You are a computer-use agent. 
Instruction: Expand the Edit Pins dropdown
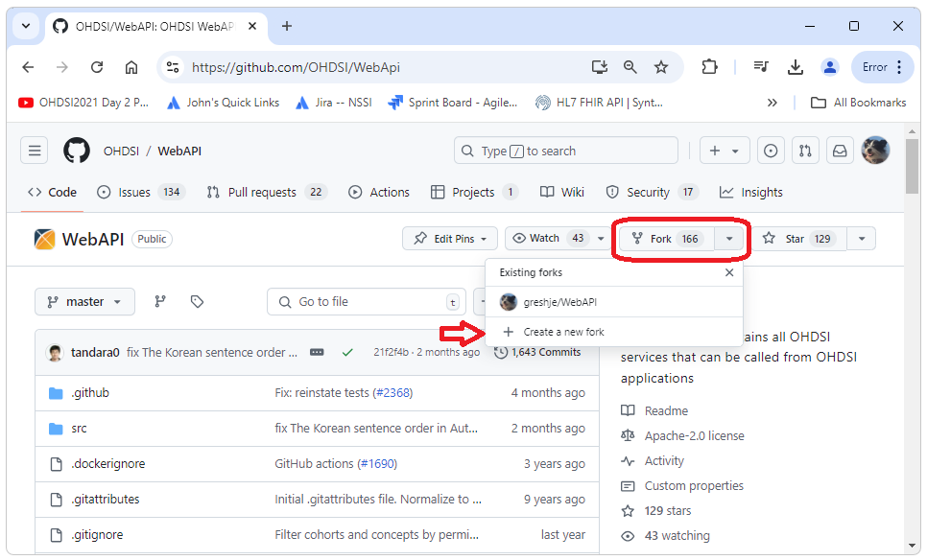450,239
